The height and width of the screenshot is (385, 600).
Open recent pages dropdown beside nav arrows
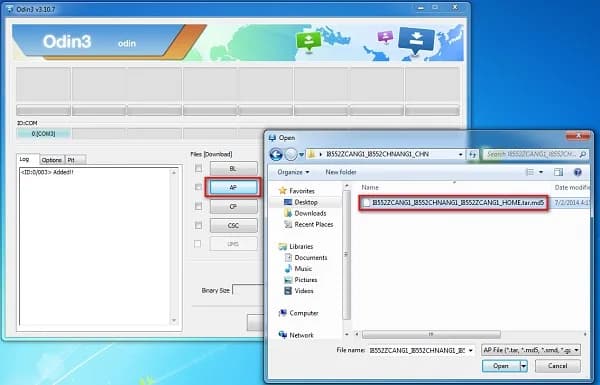(x=302, y=155)
